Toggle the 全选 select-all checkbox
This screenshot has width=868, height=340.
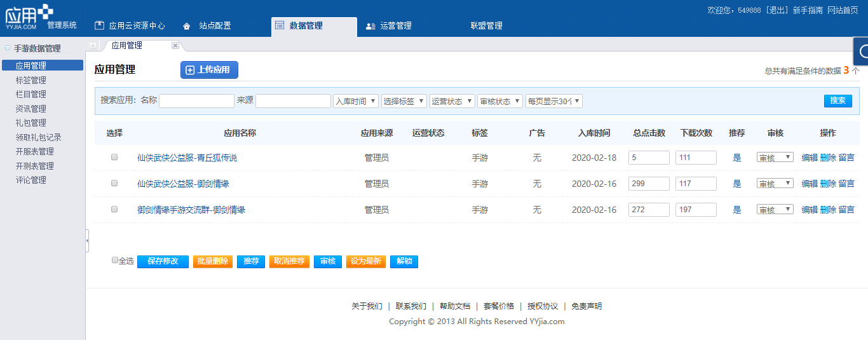click(x=115, y=260)
